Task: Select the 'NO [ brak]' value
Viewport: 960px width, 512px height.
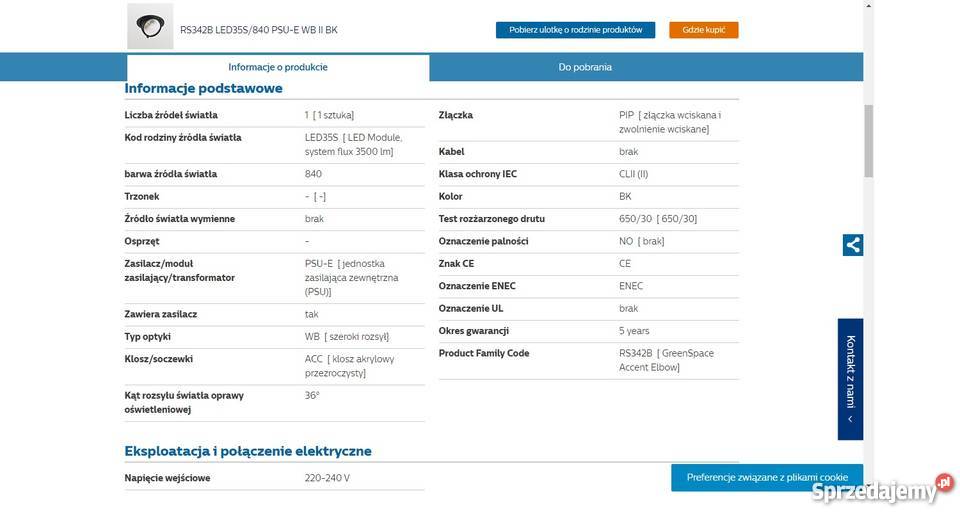Action: tap(641, 241)
